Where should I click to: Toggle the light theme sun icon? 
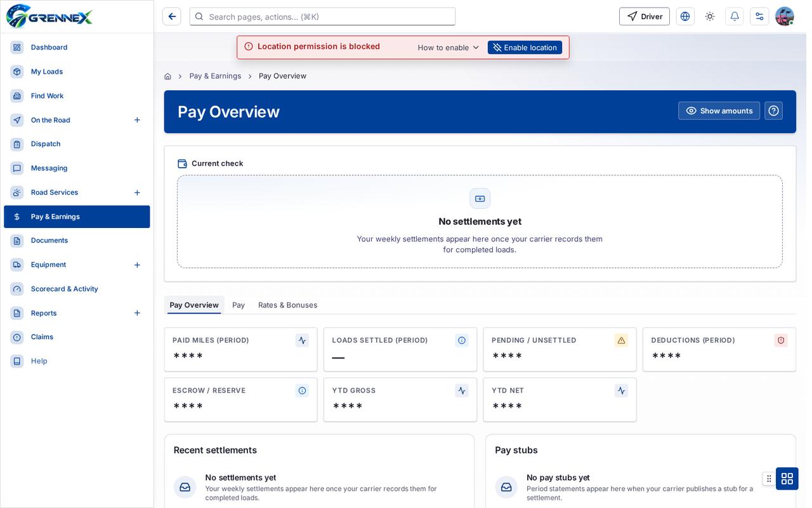(x=710, y=17)
